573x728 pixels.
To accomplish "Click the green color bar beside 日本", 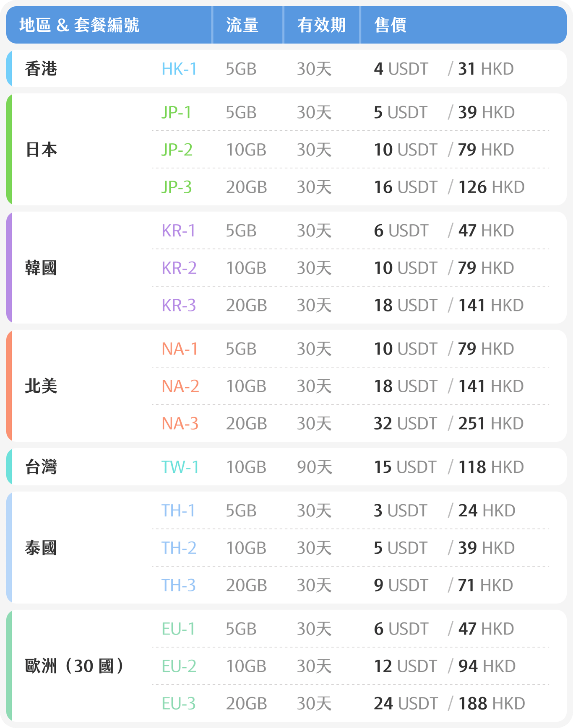I will click(x=9, y=150).
